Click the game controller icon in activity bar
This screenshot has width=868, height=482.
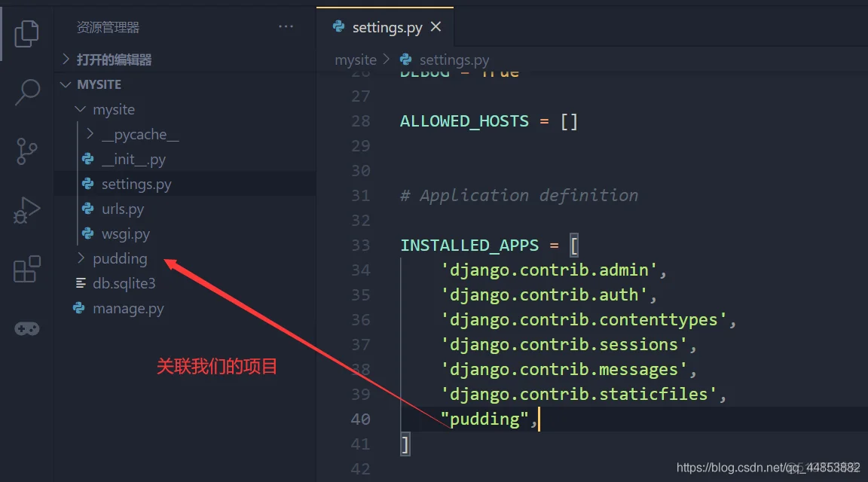pyautogui.click(x=26, y=328)
